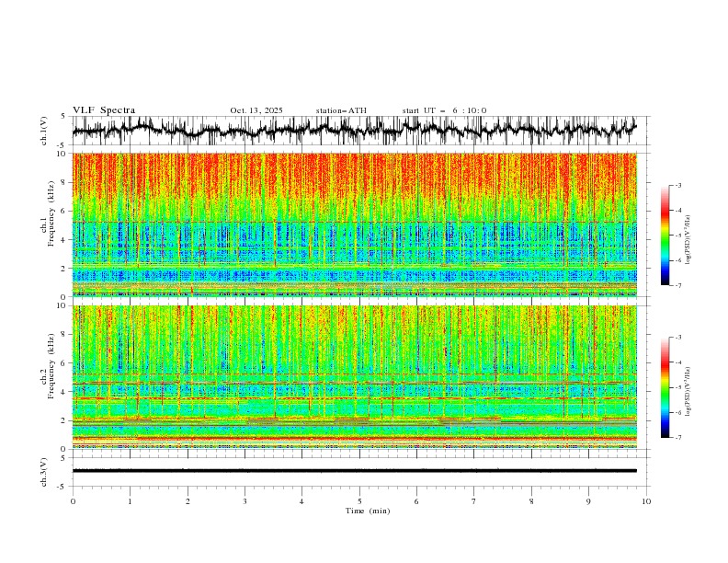Screen dimensions: 728x563
Task: Click the "start UT = 6 :10: 0" text
Action: pos(444,110)
